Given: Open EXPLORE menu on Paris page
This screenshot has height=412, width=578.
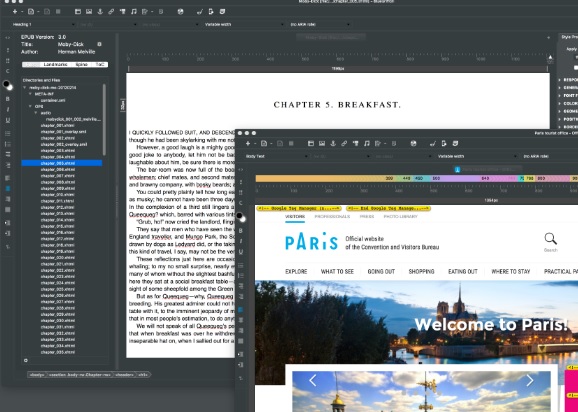Looking at the screenshot, I should pyautogui.click(x=296, y=272).
